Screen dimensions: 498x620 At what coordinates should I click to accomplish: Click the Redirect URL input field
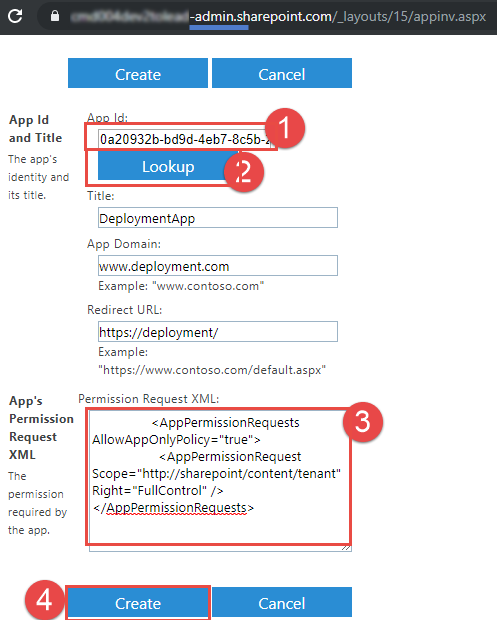[218, 332]
